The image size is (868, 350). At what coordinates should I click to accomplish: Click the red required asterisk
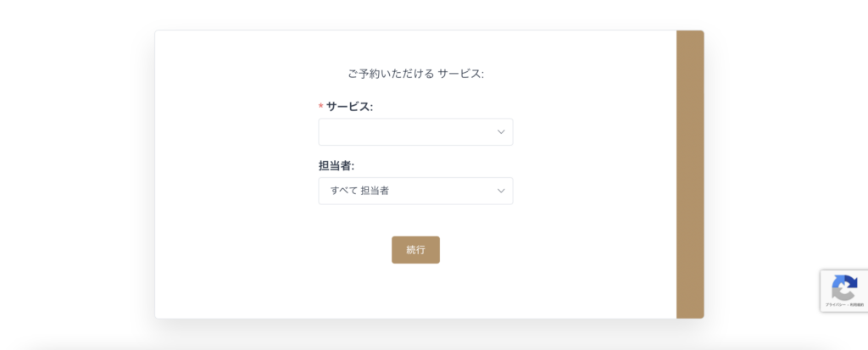(x=321, y=107)
